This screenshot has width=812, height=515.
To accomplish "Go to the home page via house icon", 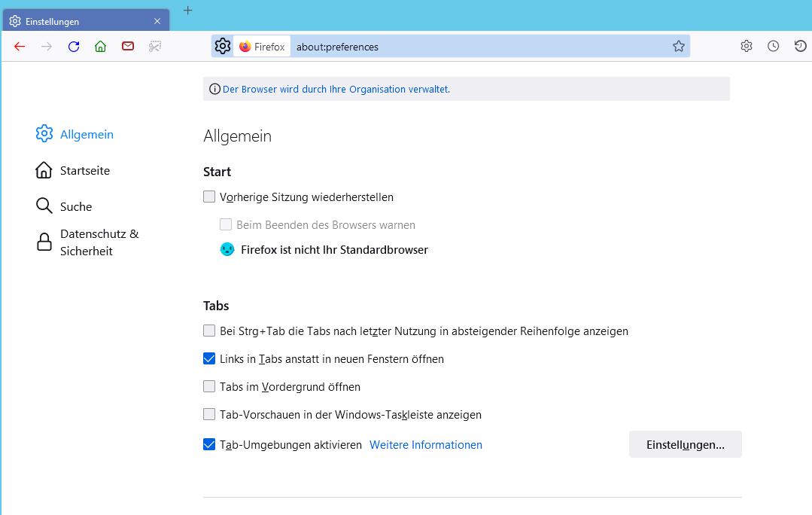I will [101, 47].
